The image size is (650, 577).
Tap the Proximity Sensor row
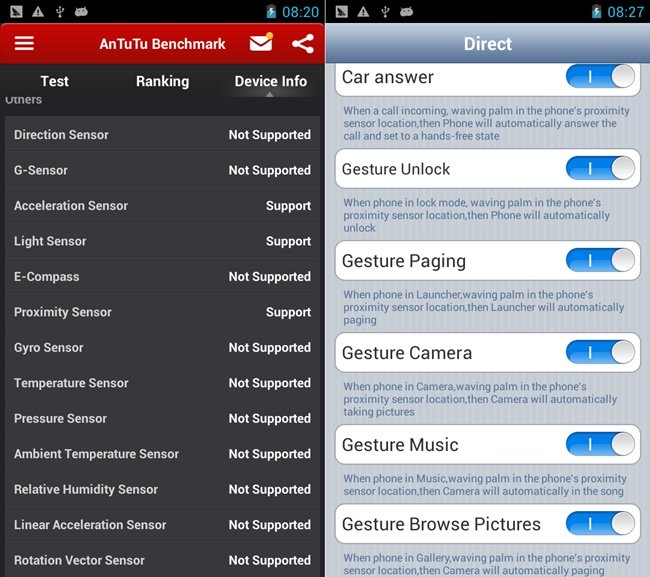(x=162, y=312)
